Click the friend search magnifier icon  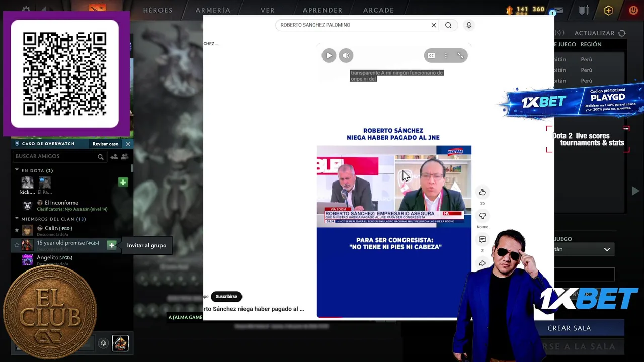click(101, 157)
